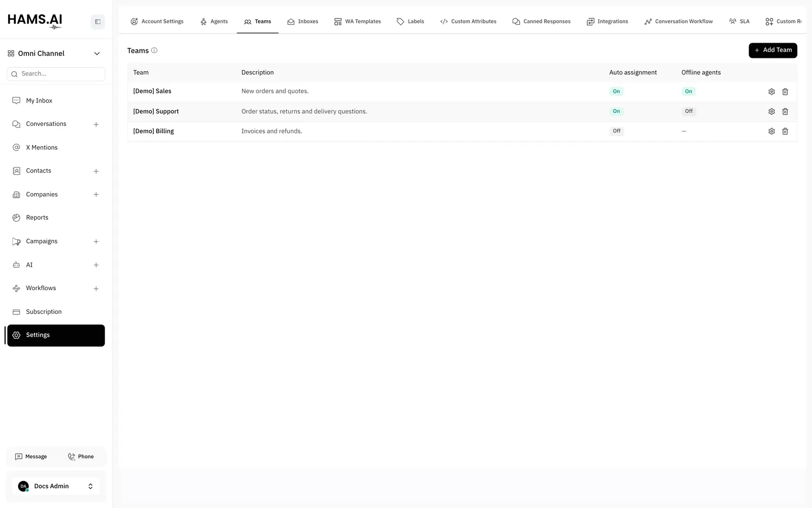
Task: Add a new contact with plus icon
Action: pos(96,171)
